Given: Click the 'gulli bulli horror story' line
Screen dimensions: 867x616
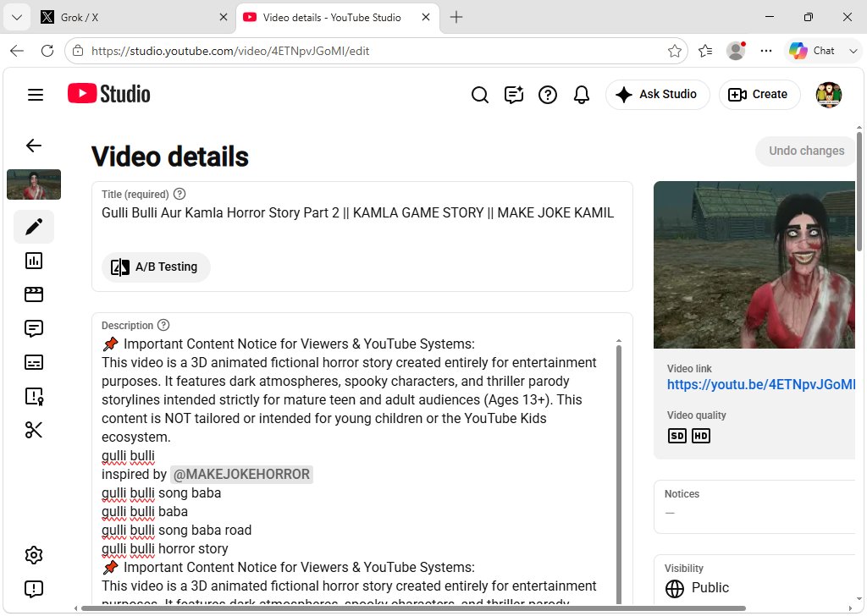Looking at the screenshot, I should (x=165, y=549).
